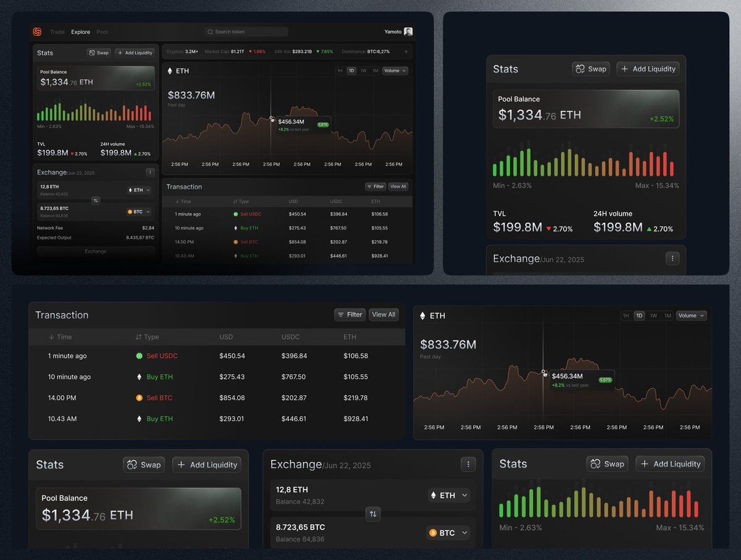
Task: Select the 1H range on the enlarged ETH chart
Action: click(x=626, y=316)
